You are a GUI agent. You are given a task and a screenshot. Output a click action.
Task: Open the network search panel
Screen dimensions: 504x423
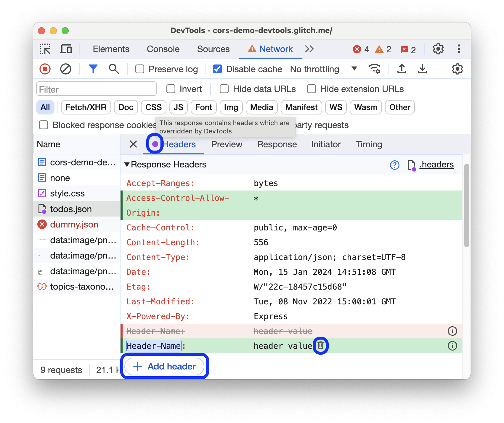pos(114,69)
